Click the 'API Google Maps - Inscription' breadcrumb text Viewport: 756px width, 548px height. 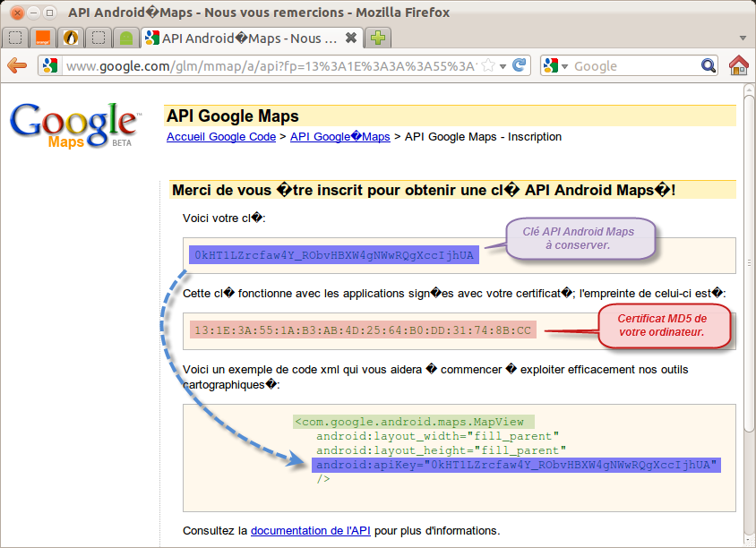(483, 137)
